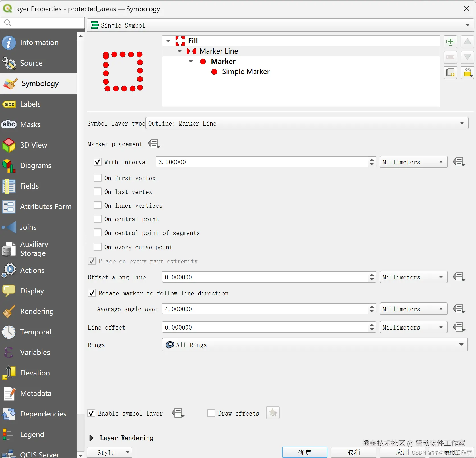Collapse the Marker Line tree node
The height and width of the screenshot is (458, 476).
[x=180, y=51]
